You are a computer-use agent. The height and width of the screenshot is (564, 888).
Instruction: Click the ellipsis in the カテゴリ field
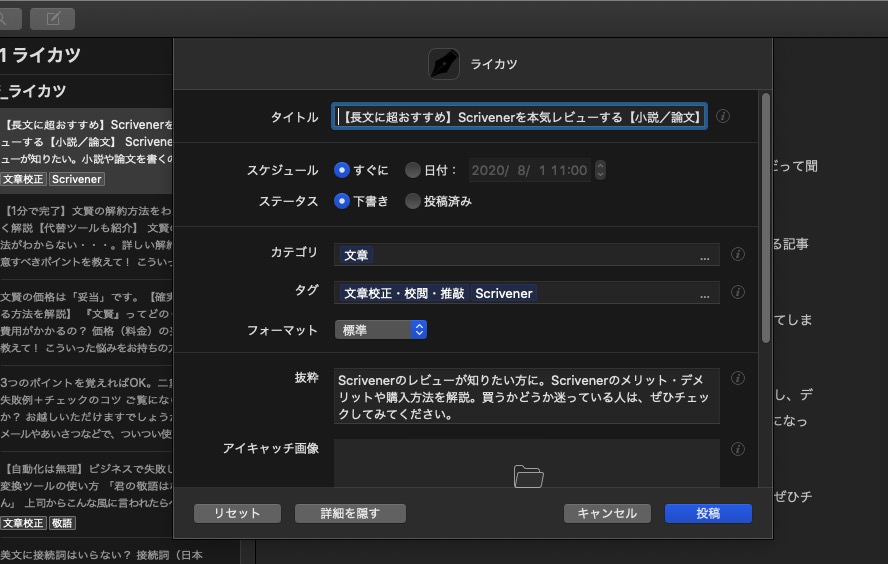705,257
